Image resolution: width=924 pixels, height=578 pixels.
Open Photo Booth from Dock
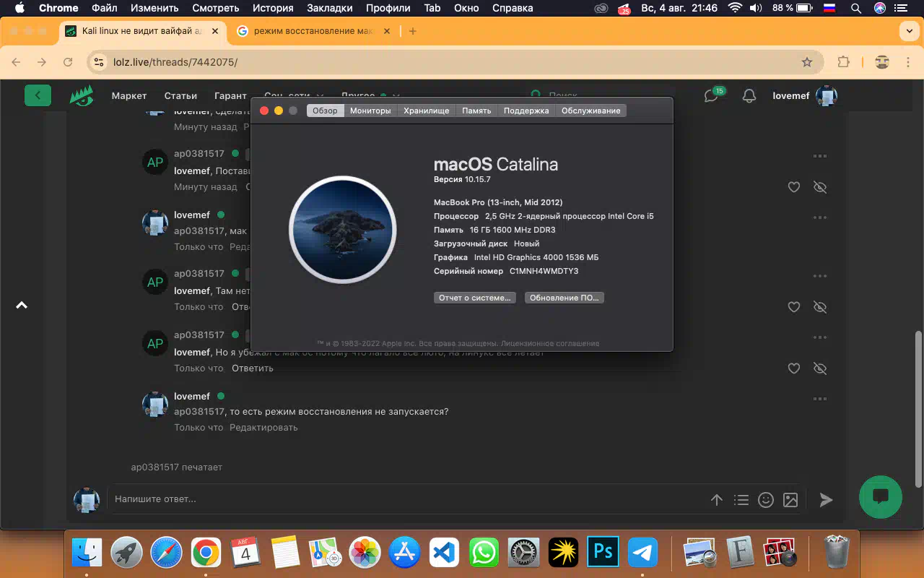[779, 553]
